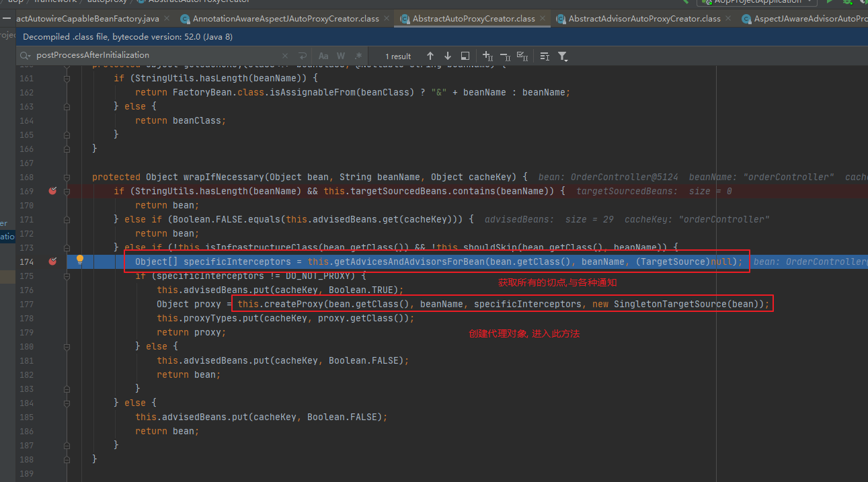The height and width of the screenshot is (482, 868).
Task: Click beanName: "orderController" hint on line 168
Action: (761, 177)
